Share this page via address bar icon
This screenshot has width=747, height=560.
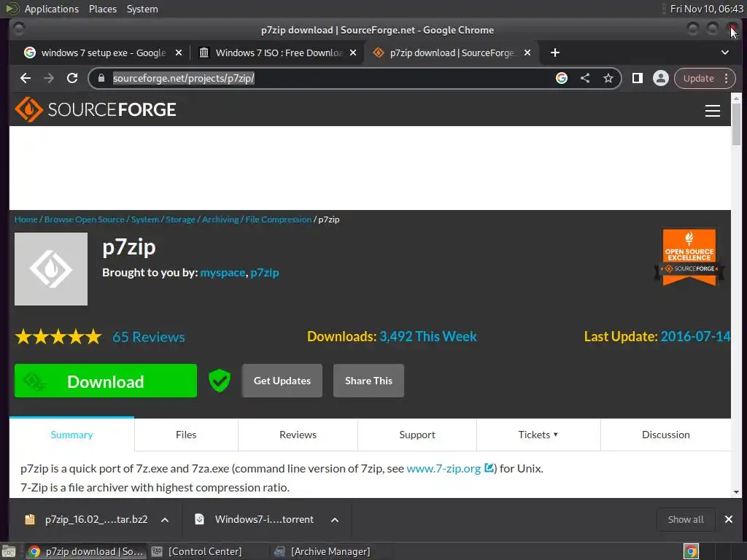coord(585,78)
